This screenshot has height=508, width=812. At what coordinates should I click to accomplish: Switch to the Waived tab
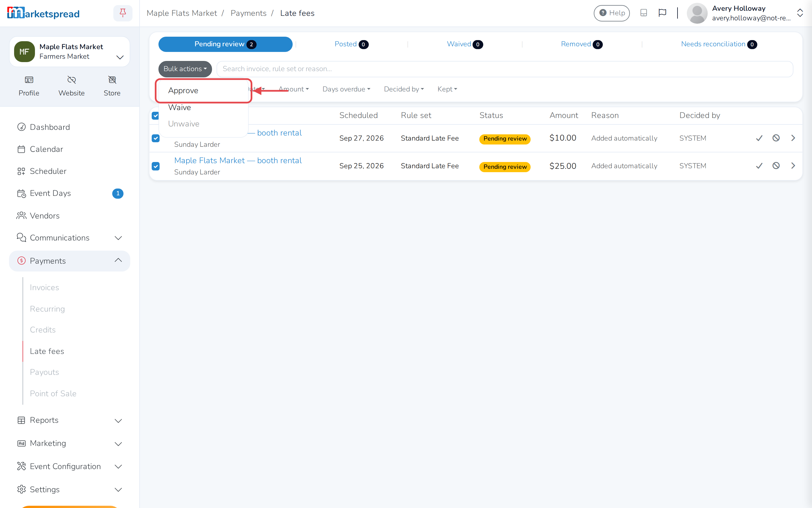(465, 44)
